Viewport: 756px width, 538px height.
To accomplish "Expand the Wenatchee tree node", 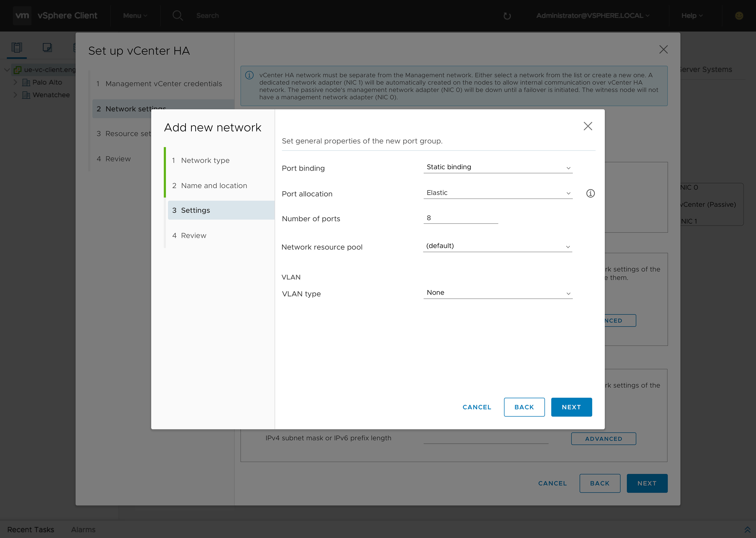I will 15,95.
